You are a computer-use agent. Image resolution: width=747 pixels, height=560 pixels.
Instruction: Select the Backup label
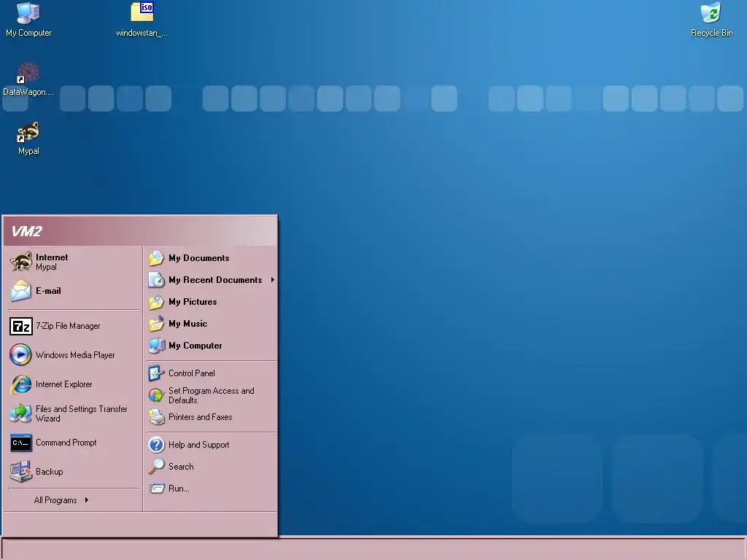click(49, 472)
